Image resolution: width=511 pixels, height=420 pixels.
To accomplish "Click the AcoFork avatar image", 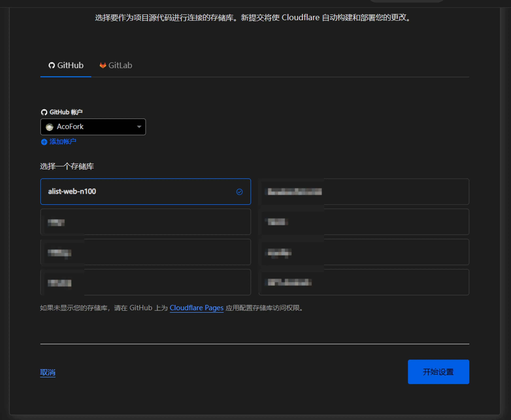I will tap(50, 127).
